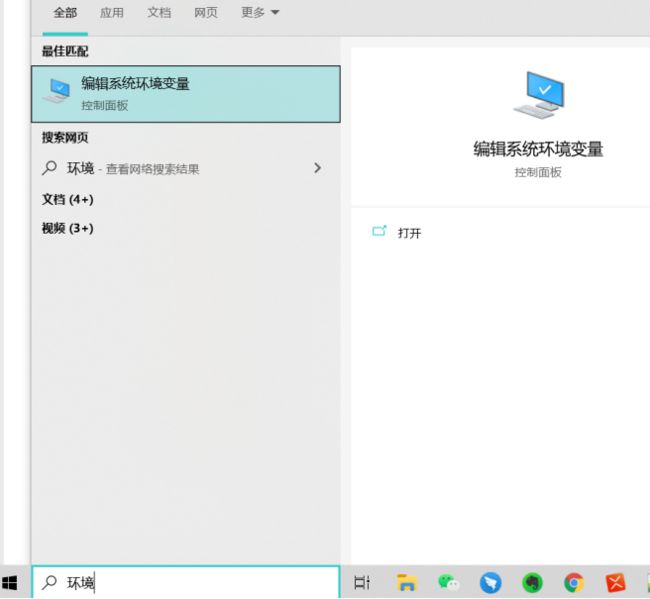Click magnifier icon beside 环境 web suggestion
The image size is (650, 599).
(x=49, y=168)
